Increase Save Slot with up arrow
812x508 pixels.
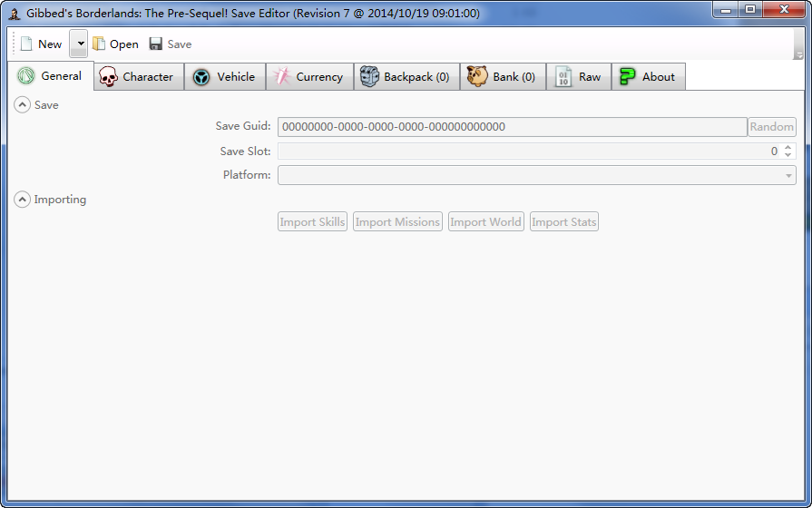tap(788, 148)
